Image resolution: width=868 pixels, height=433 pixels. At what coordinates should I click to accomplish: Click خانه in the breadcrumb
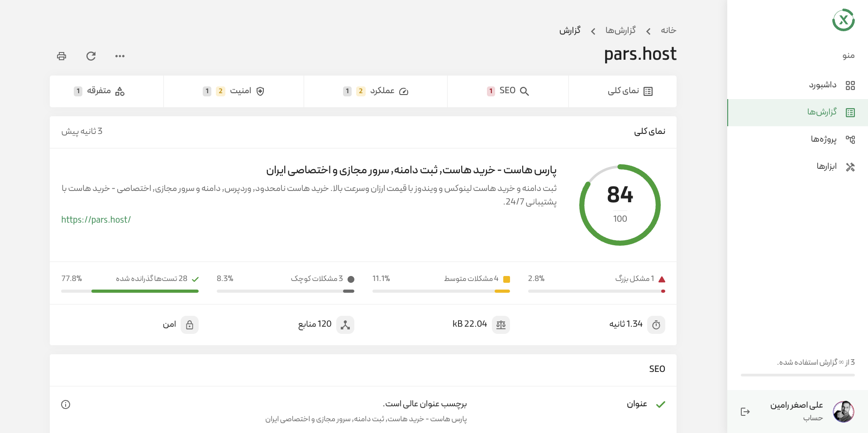coord(668,30)
